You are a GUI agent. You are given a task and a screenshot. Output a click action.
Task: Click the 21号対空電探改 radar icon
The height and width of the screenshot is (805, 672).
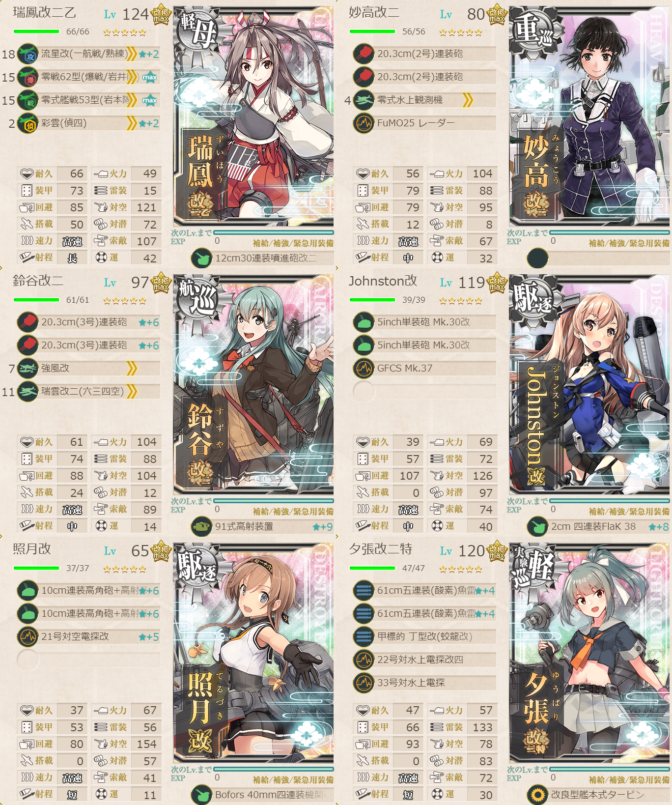pos(28,636)
